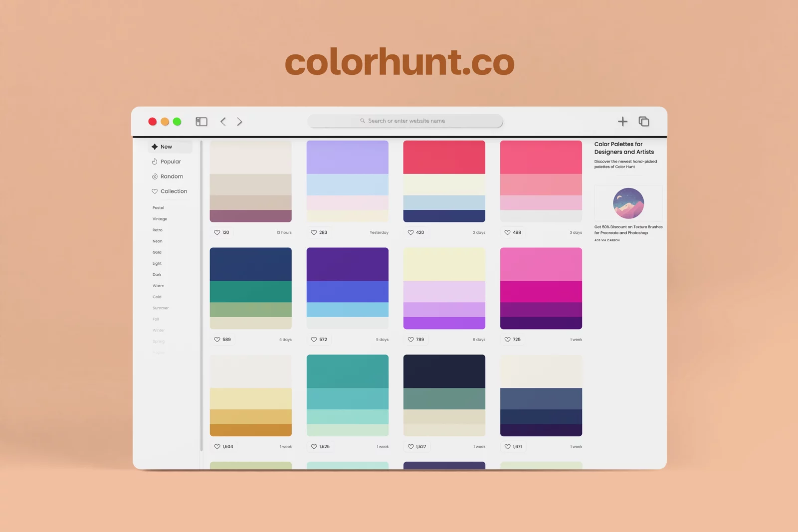Pick the orange-brown swatch in 1,504-likes palette
This screenshot has height=532, width=798.
coord(251,430)
